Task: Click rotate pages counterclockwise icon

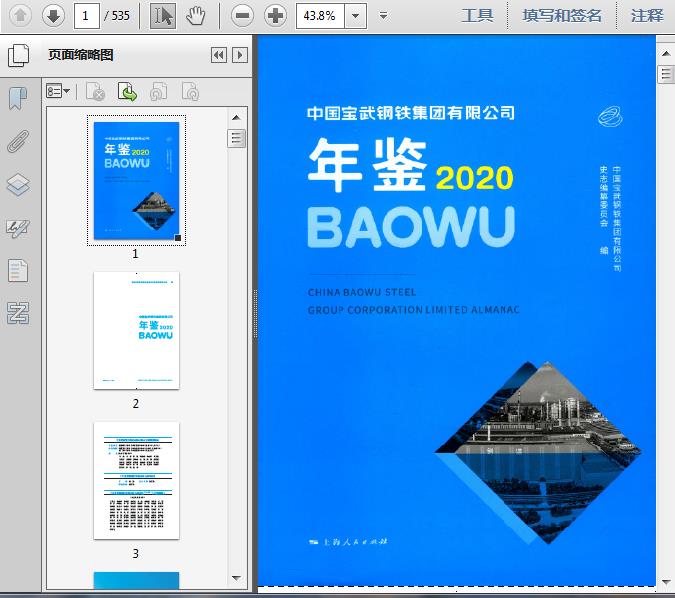Action: pyautogui.click(x=159, y=92)
